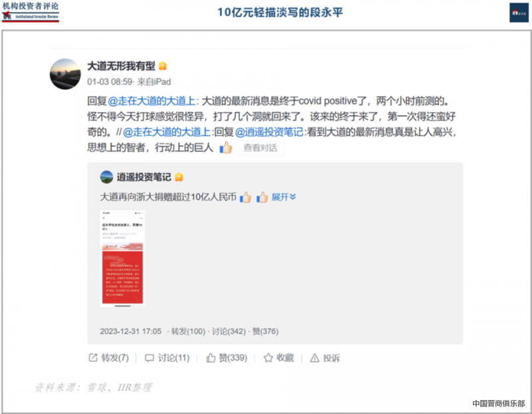Viewport: 532px width, 414px height.
Task: Open the quoted author name 逍遥投资笔记
Action: (144, 177)
